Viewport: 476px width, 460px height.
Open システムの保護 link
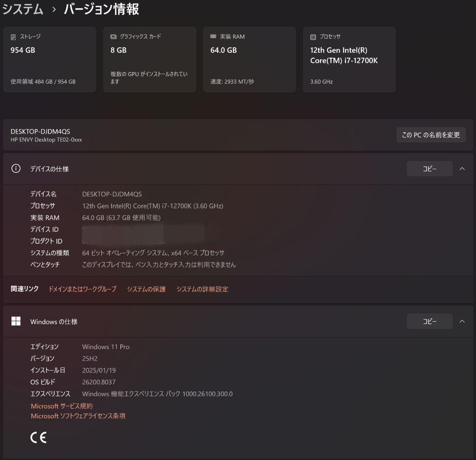point(146,289)
